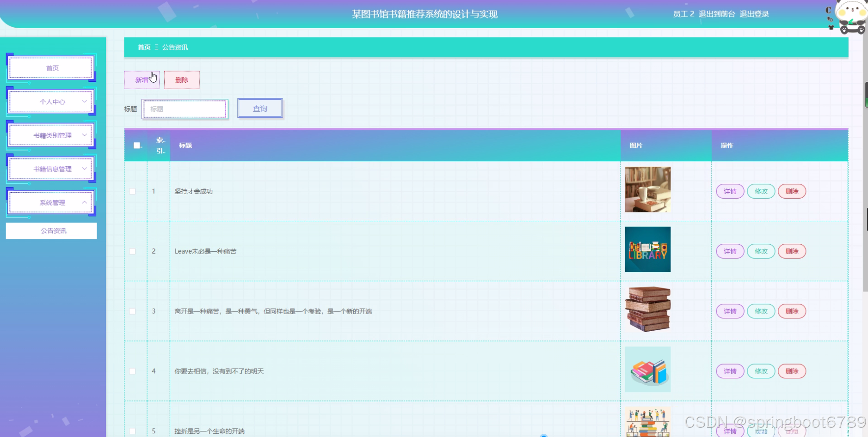Expand the 书籍类别管理 chevron arrow
The image size is (868, 437).
coord(84,135)
